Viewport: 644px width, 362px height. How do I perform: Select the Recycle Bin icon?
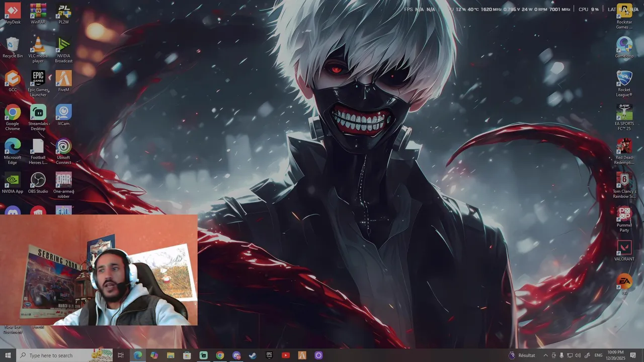13,47
